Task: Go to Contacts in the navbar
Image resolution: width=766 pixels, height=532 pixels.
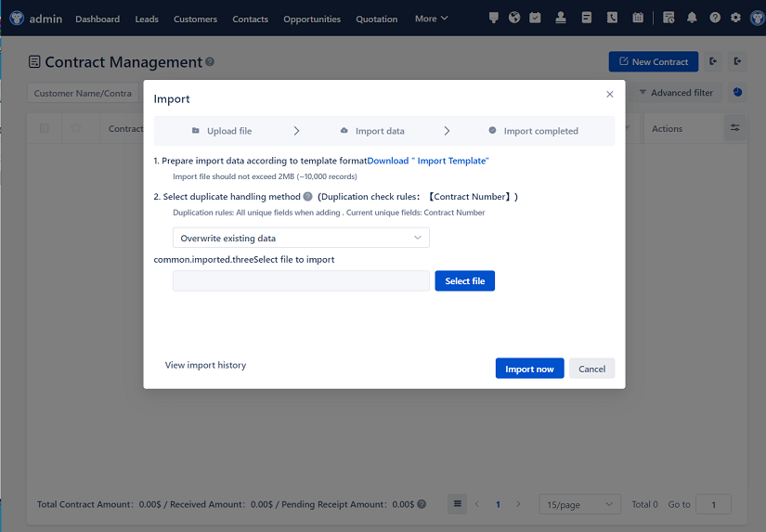Action: click(x=250, y=19)
